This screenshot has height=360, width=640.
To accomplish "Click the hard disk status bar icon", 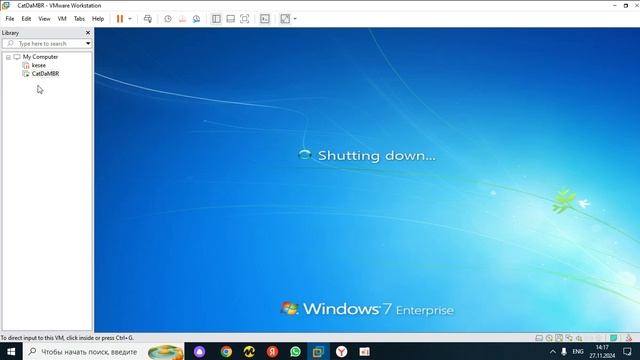I will tap(539, 338).
